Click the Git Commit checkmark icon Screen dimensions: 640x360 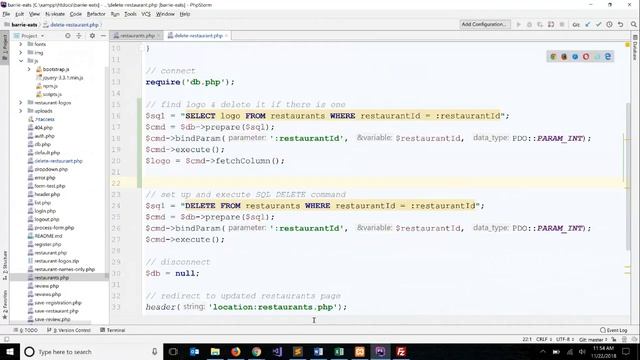(598, 24)
